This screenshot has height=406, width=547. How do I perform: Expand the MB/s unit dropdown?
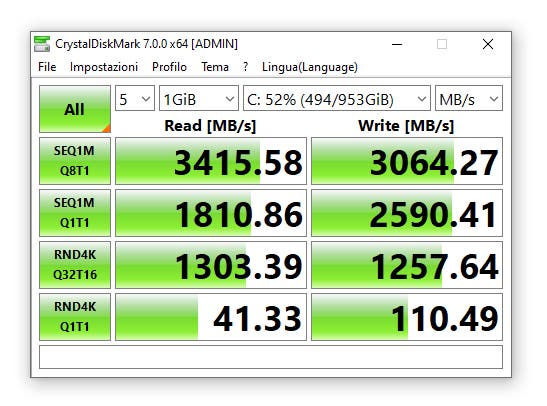469,99
